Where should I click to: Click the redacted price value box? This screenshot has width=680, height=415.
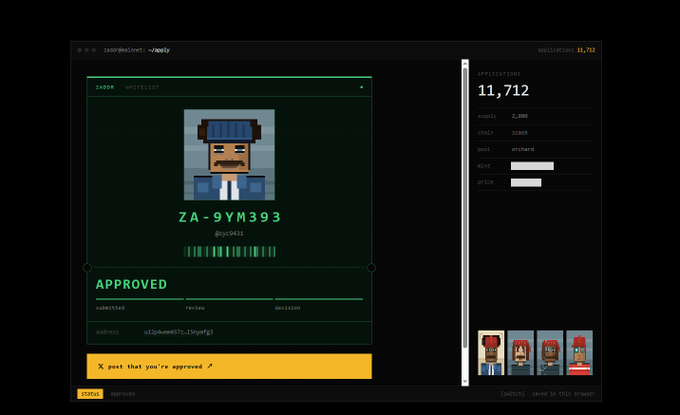526,183
